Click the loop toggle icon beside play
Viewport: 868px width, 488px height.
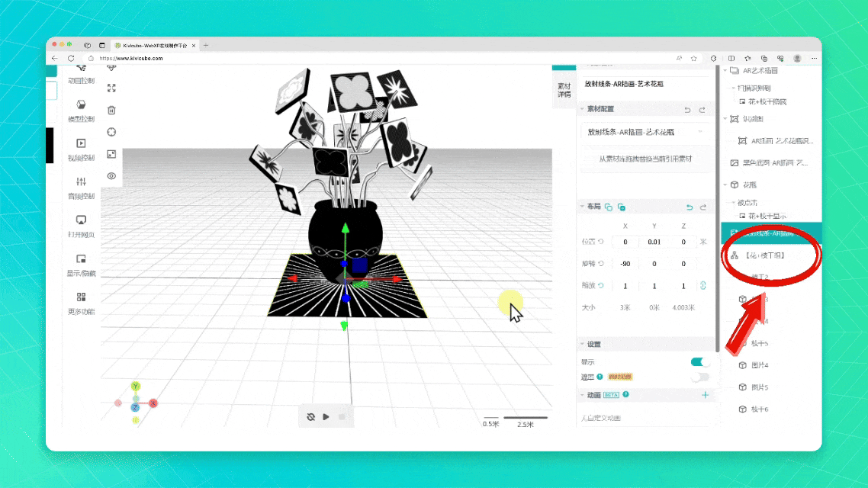coord(311,416)
